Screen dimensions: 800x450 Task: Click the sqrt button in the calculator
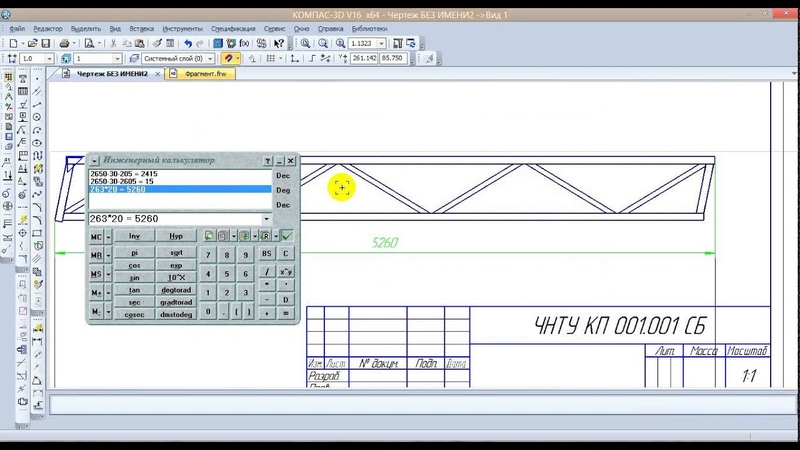pos(176,253)
